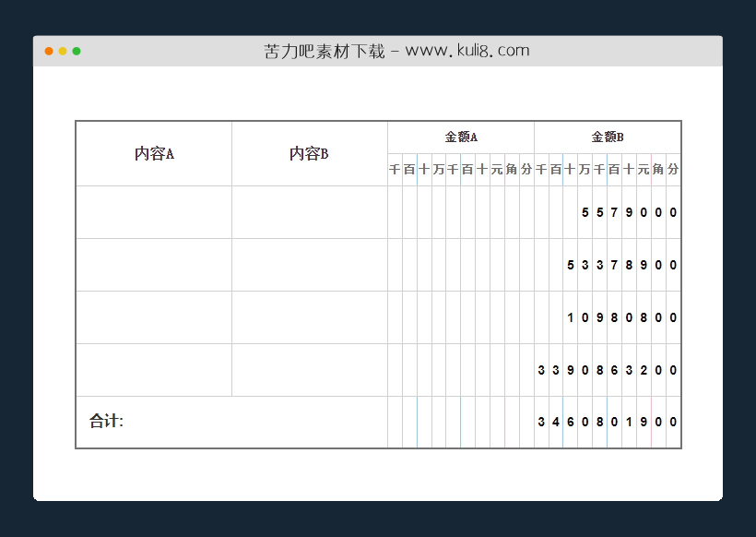Viewport: 756px width, 537px height.
Task: Click the 金额B header cell
Action: pos(607,137)
